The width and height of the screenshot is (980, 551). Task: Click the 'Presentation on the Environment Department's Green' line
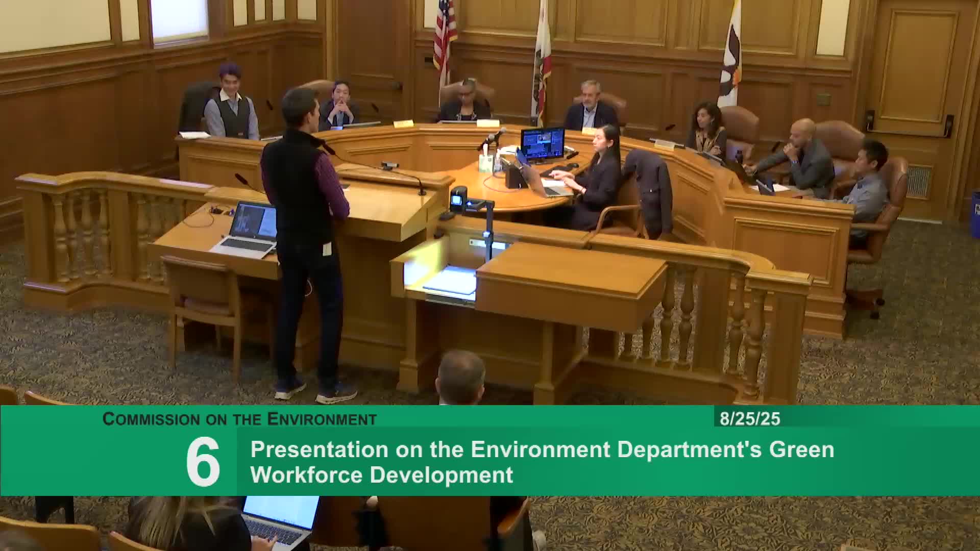point(542,449)
